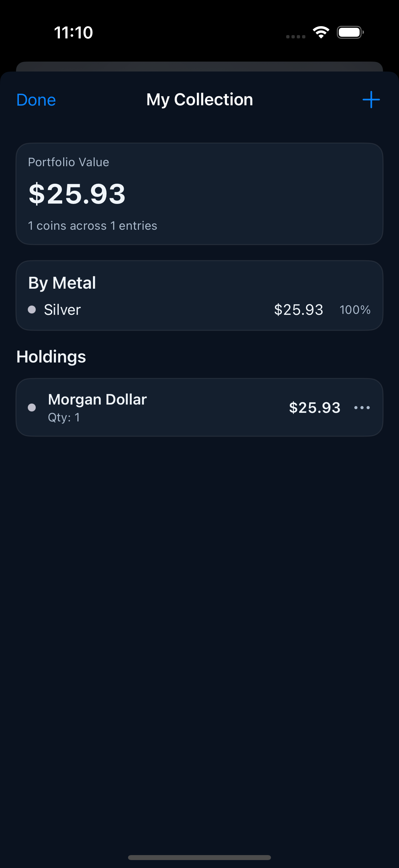Click the '1 coins across 1 entries' summary
399x868 pixels.
point(93,226)
